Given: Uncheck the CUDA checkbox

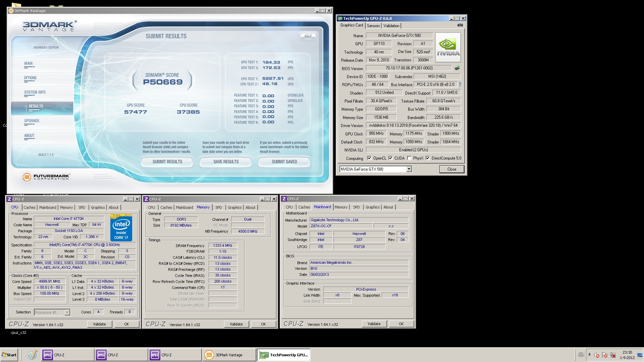Looking at the screenshot, I should point(390,158).
